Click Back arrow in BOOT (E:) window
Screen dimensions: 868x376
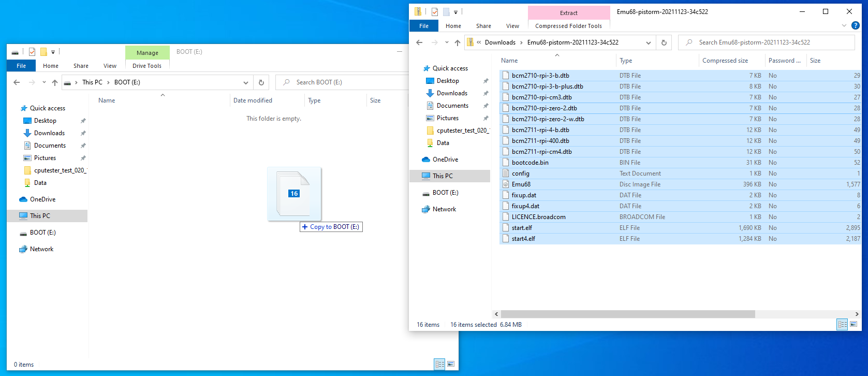[17, 82]
